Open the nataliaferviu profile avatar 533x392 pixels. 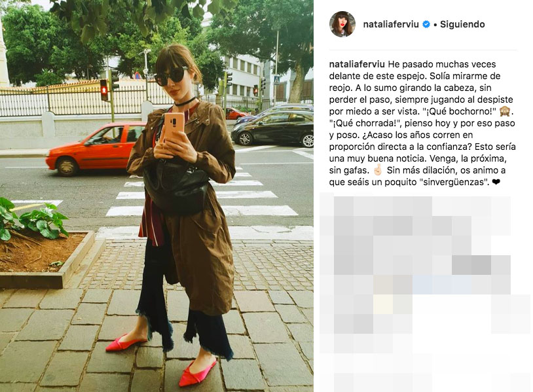pyautogui.click(x=342, y=24)
